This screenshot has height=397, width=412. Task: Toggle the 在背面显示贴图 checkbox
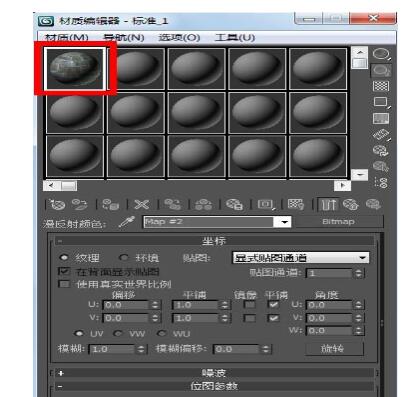point(64,271)
